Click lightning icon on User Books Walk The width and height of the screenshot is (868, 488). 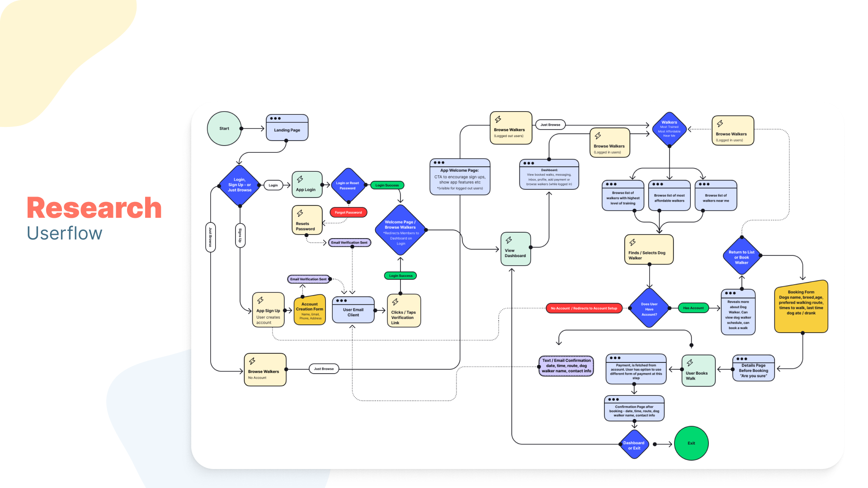point(690,363)
